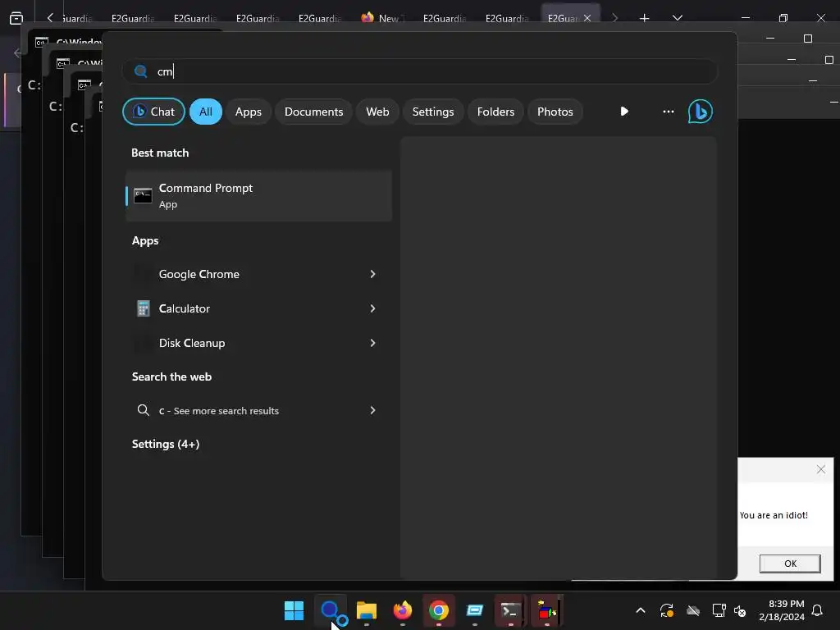
Task: Open the three-dot search options menu
Action: click(668, 112)
